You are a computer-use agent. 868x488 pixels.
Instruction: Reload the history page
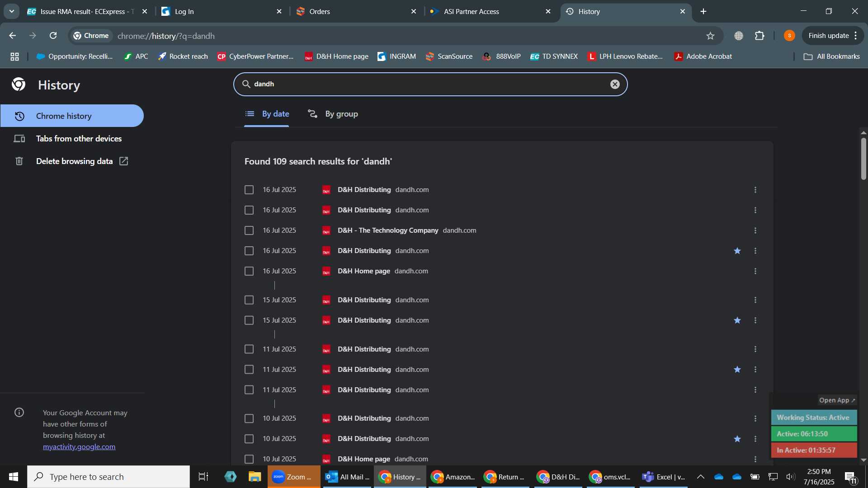tap(53, 36)
